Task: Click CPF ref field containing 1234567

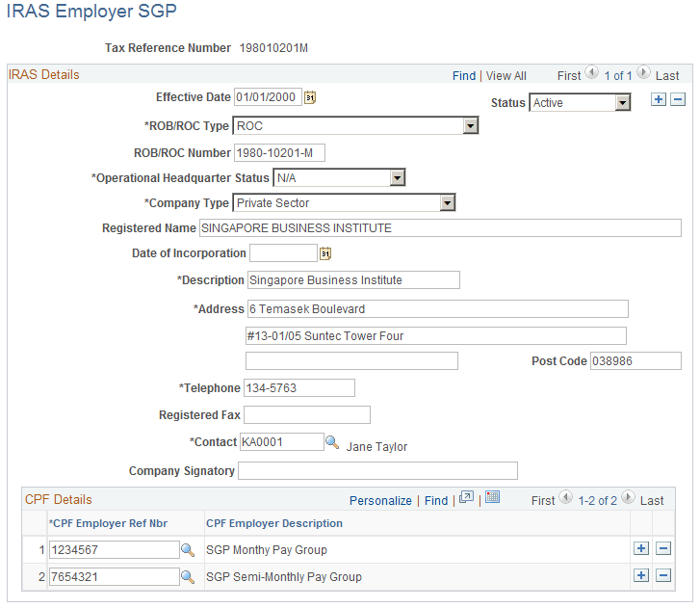Action: point(115,550)
